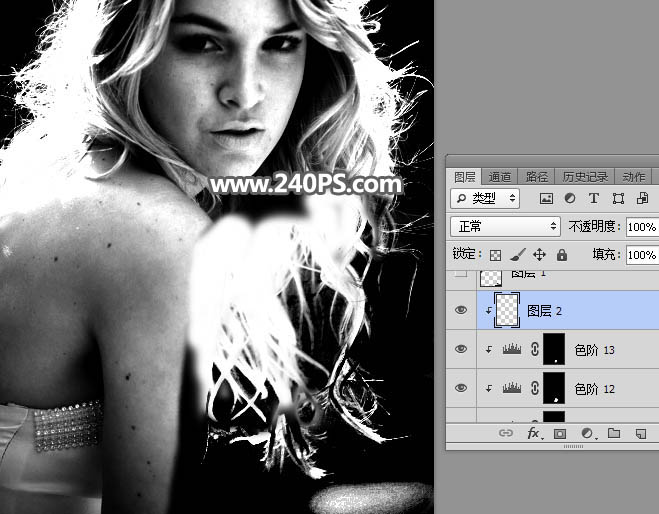
Task: Toggle mask link on 色阶 13
Action: pyautogui.click(x=535, y=349)
